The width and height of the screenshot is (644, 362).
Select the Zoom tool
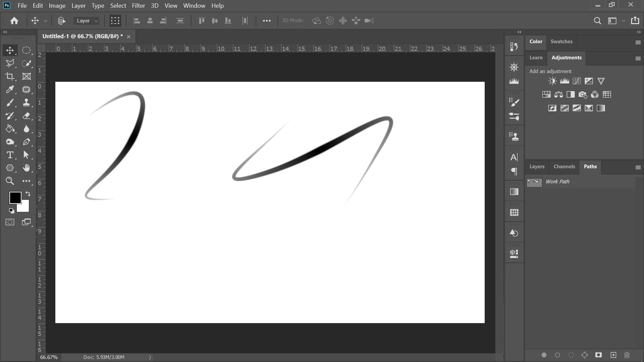click(10, 181)
